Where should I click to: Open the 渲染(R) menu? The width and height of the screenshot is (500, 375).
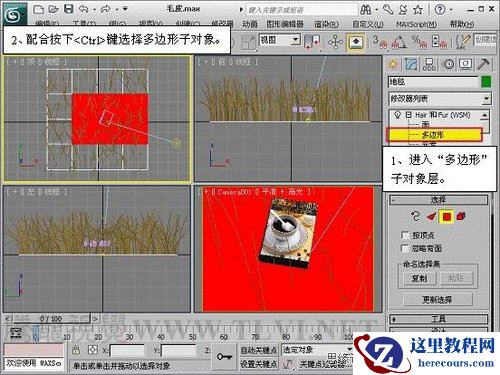326,24
